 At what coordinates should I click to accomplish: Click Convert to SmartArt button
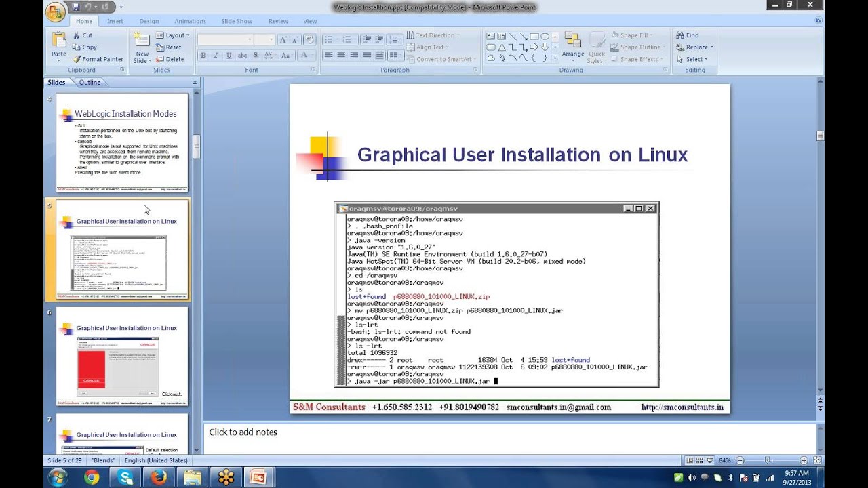pyautogui.click(x=439, y=59)
